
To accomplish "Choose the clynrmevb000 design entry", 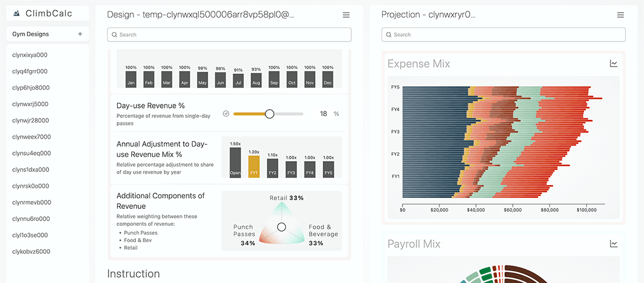I will click(32, 202).
